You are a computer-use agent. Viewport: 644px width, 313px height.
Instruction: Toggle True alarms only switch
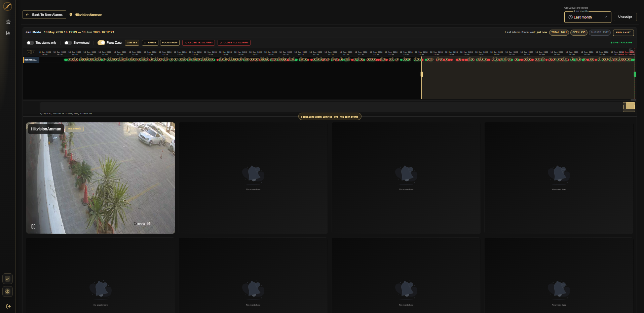point(30,43)
